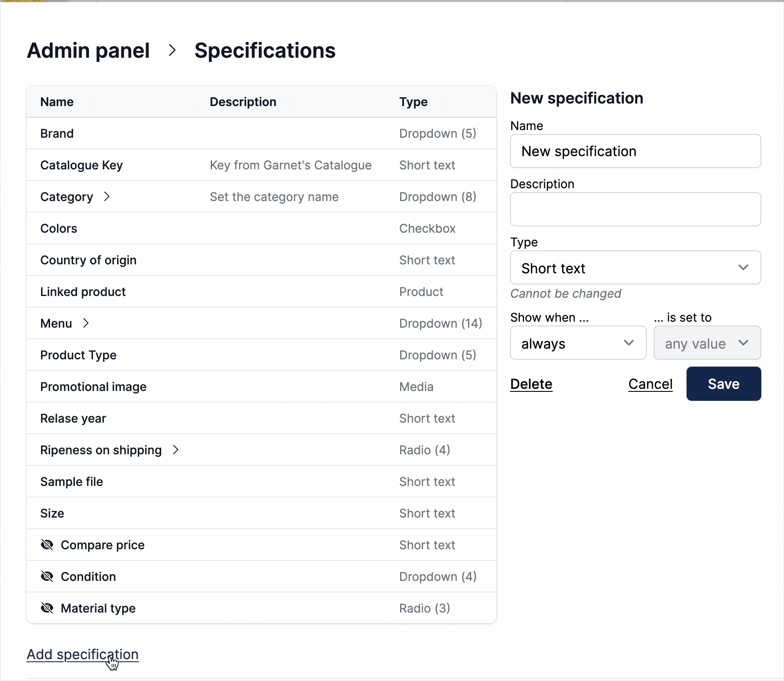784x681 pixels.
Task: Open Add specification link
Action: (82, 654)
